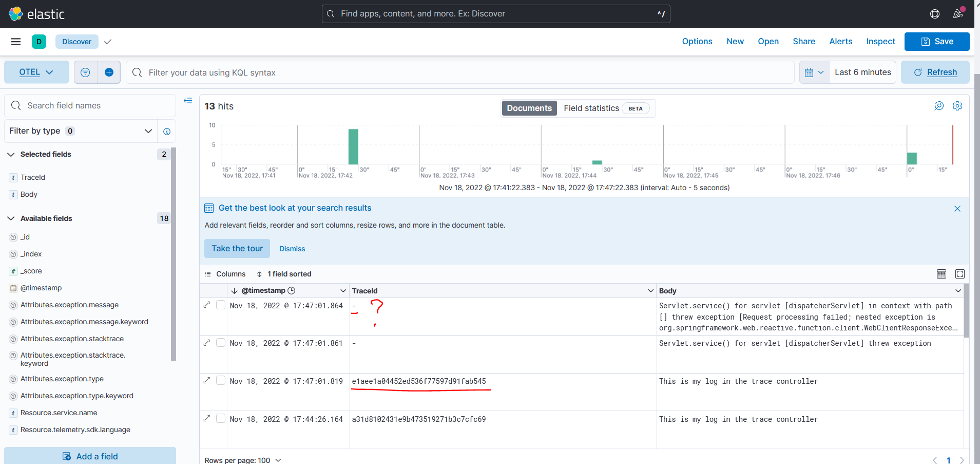This screenshot has width=980, height=464.
Task: Select checkbox for 17:47:01.861 row
Action: click(221, 343)
